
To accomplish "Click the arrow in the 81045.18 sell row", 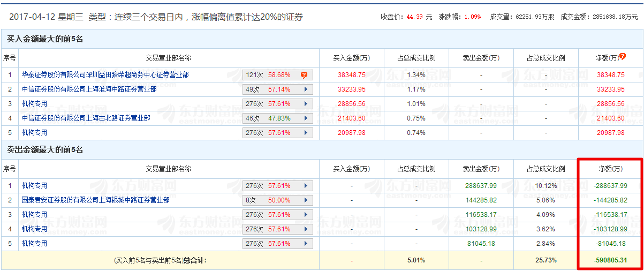I will pyautogui.click(x=306, y=244).
